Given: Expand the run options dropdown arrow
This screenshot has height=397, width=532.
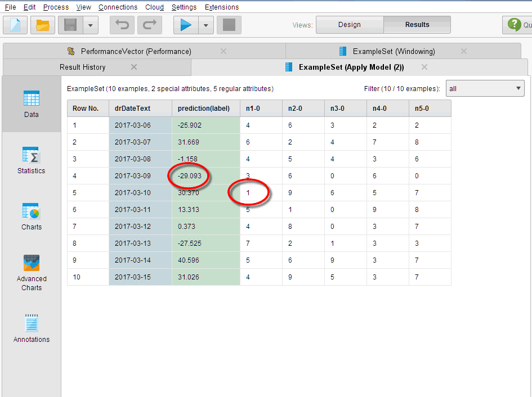Looking at the screenshot, I should click(206, 25).
